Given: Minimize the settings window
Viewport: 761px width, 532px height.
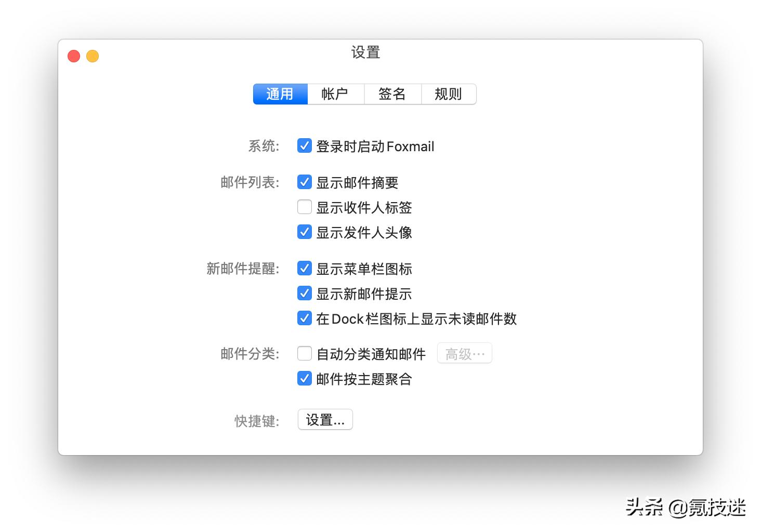Looking at the screenshot, I should tap(93, 56).
